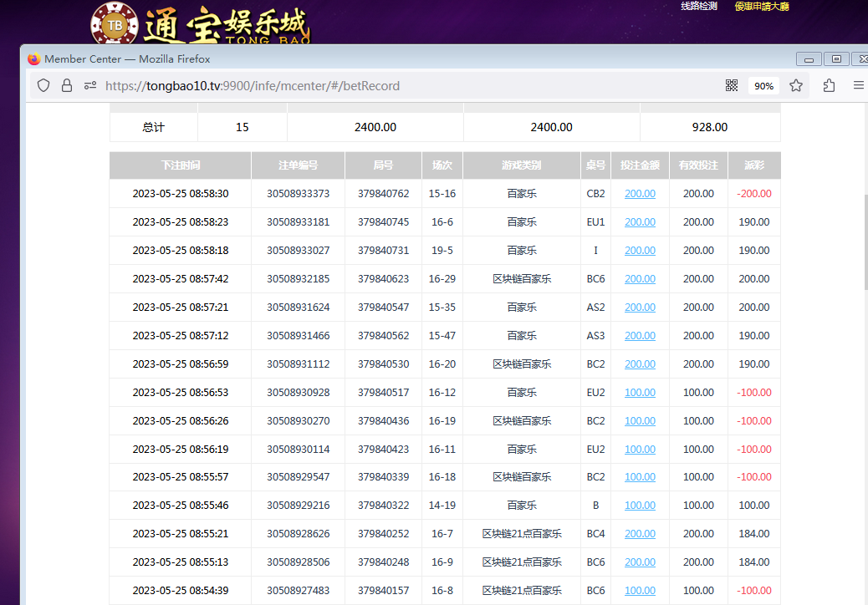Screen dimensions: 868x605
Task: Click the EU1 table cell
Action: (x=595, y=221)
